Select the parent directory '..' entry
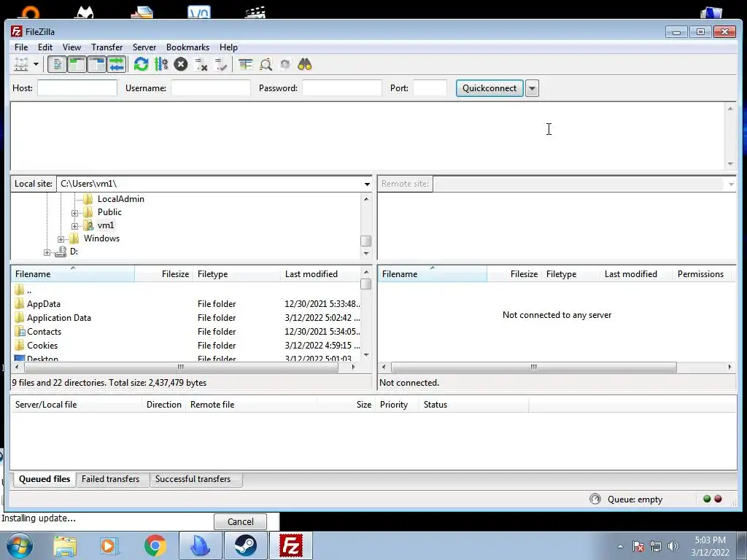The height and width of the screenshot is (560, 747). tap(186, 290)
